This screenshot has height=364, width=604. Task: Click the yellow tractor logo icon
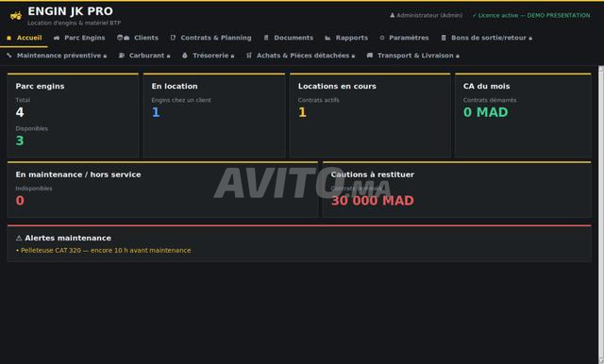[16, 16]
